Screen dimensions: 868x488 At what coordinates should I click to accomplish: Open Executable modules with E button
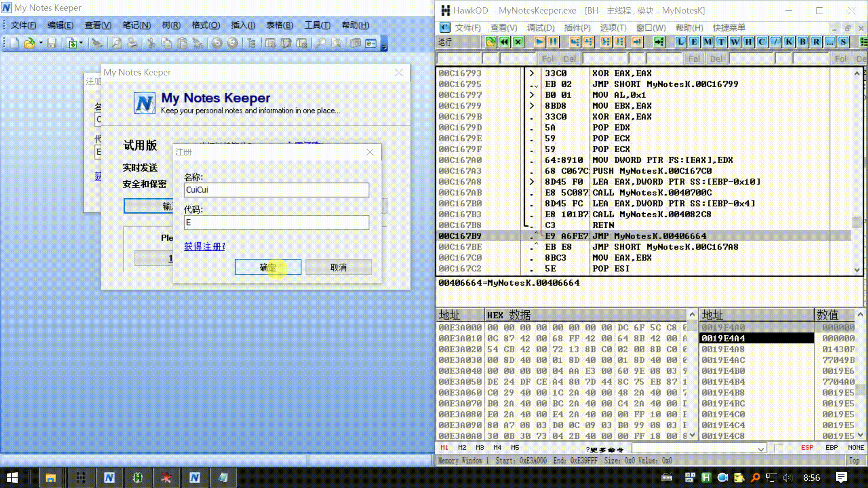point(694,42)
